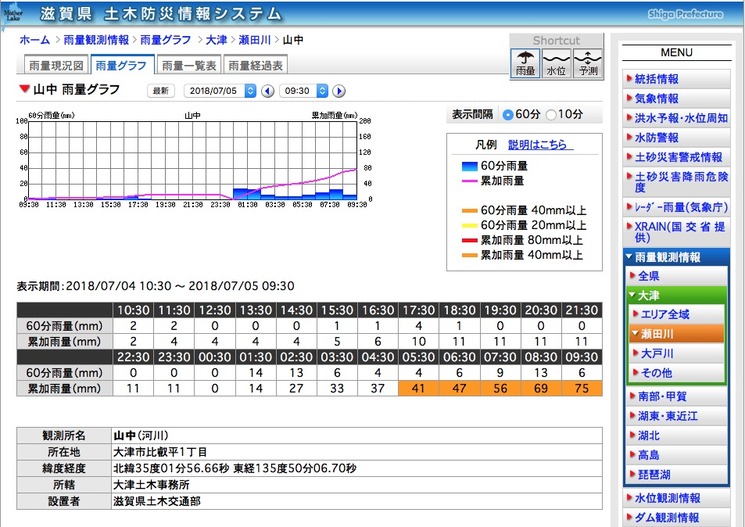Switch to the 雨量現況図 tab

point(56,66)
